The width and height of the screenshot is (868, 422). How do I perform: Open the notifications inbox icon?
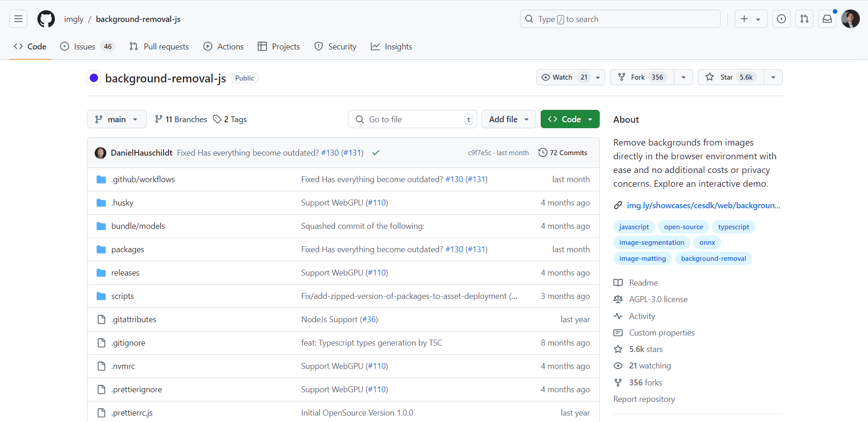[827, 19]
